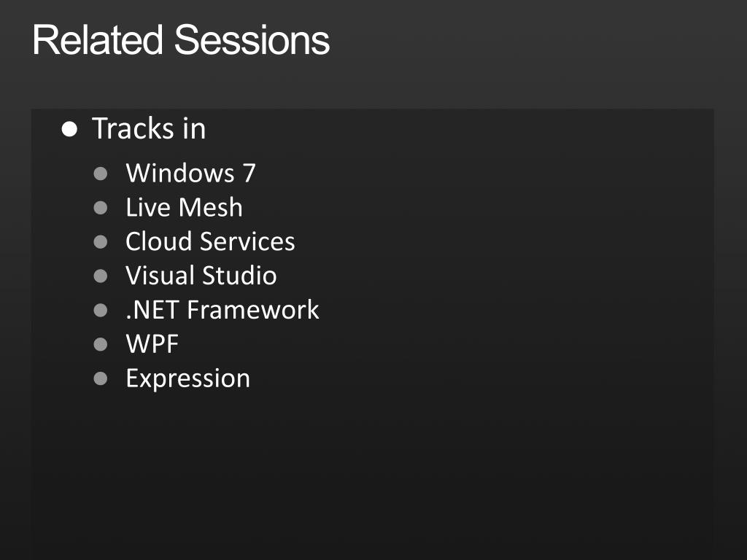Click the Windows 7 list item
The image size is (747, 560).
190,173
